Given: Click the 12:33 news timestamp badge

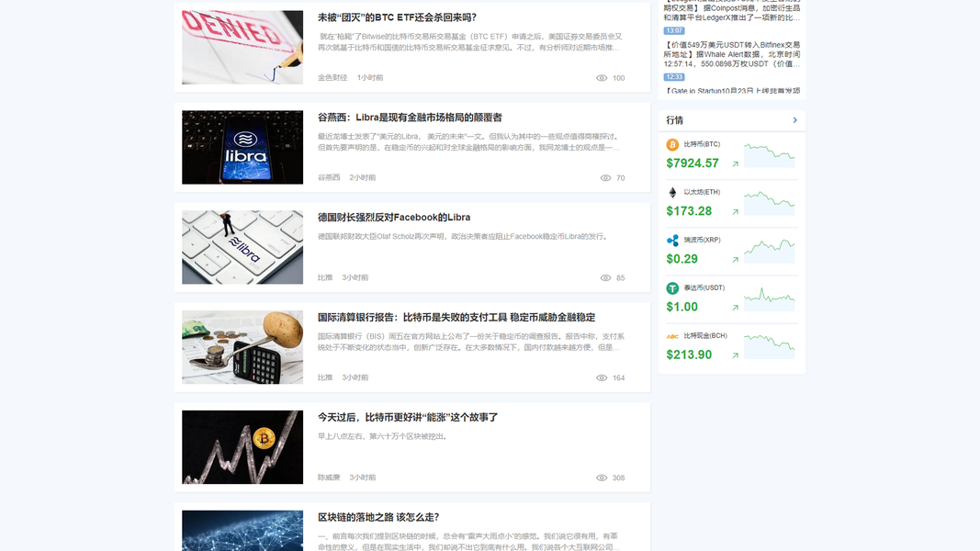Looking at the screenshot, I should (674, 77).
